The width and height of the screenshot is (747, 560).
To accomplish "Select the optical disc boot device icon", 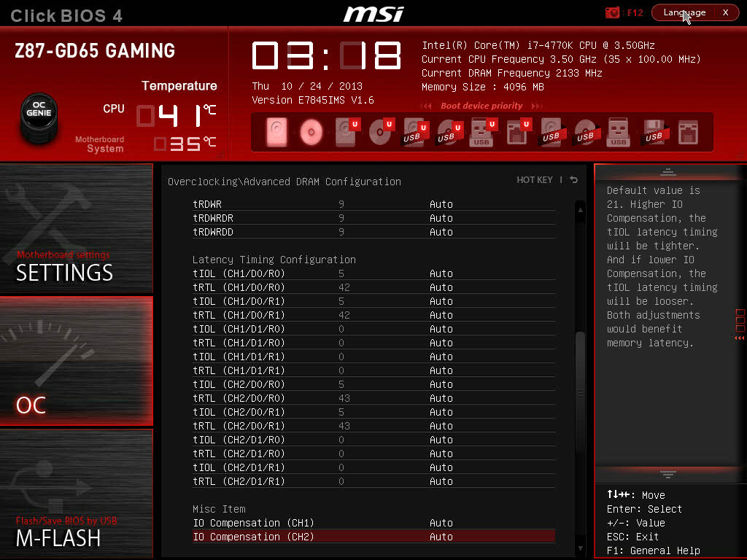I will pos(311,133).
